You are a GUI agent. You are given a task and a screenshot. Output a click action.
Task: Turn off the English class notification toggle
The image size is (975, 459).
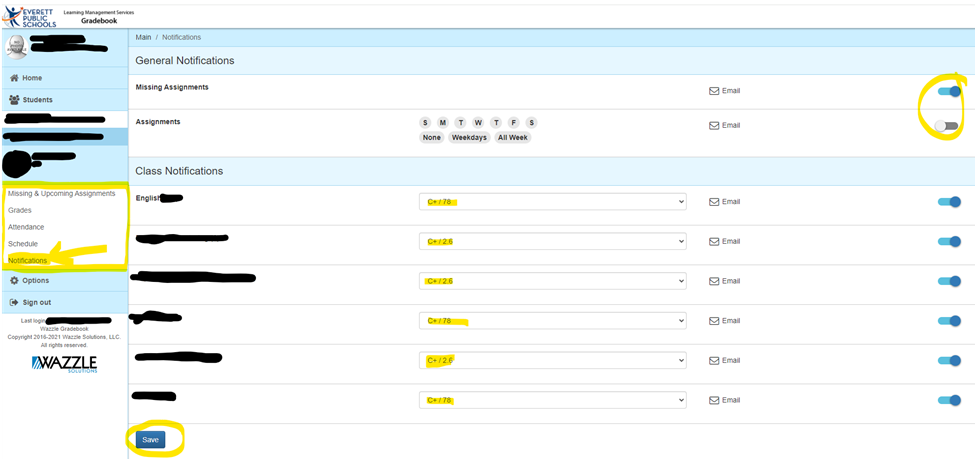[x=948, y=202]
